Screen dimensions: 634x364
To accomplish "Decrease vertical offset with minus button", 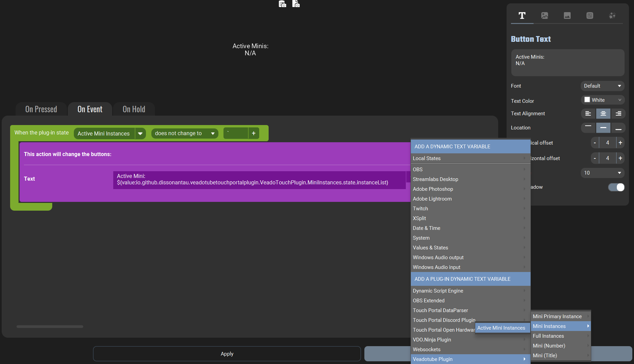I will tap(595, 143).
